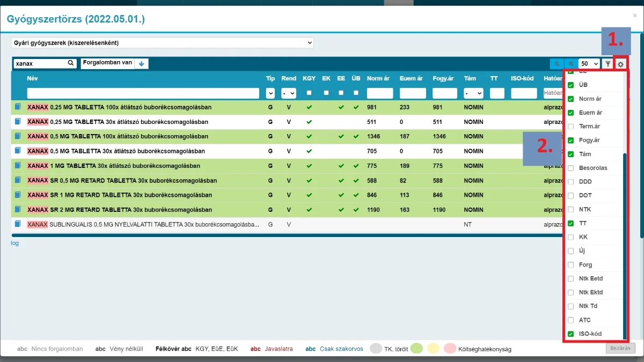Click the yellow legend circle
644x362 pixels.
pos(433,349)
